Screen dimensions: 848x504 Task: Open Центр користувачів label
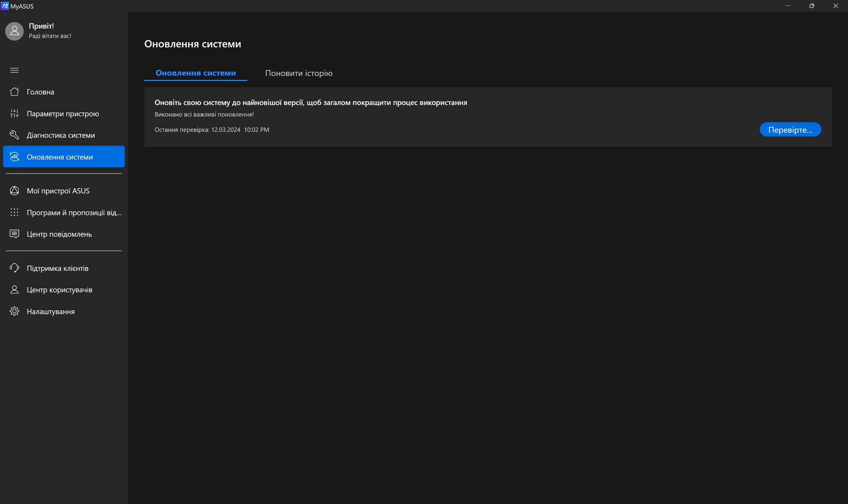tap(60, 290)
